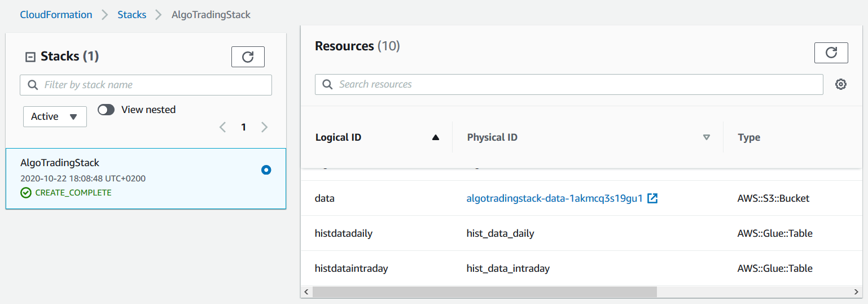Click the CloudFormation breadcrumb
Viewport: 868px width, 304px height.
click(x=56, y=15)
